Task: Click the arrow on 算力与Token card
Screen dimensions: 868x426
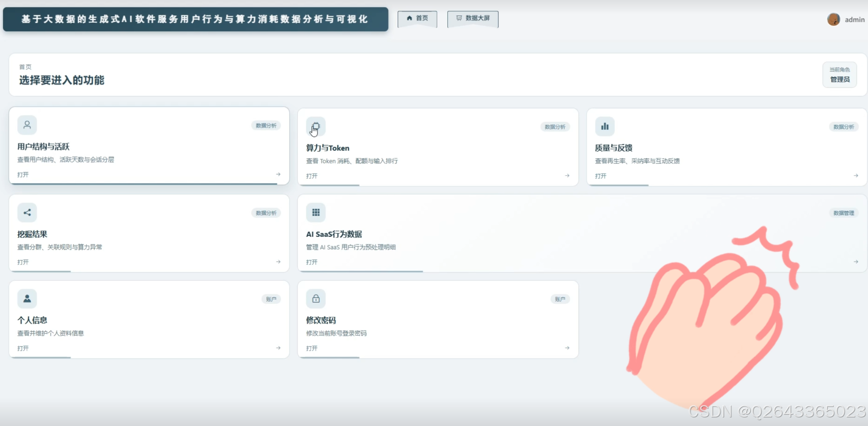Action: pyautogui.click(x=567, y=176)
